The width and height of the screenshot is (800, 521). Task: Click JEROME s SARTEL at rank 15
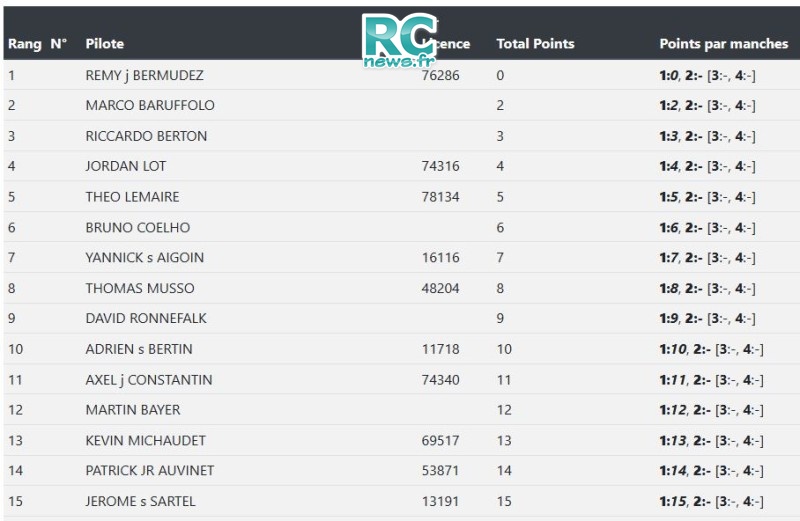[x=140, y=501]
